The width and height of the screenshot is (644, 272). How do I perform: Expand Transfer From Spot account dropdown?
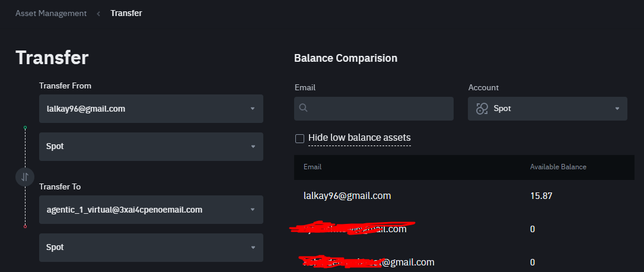[x=151, y=147]
